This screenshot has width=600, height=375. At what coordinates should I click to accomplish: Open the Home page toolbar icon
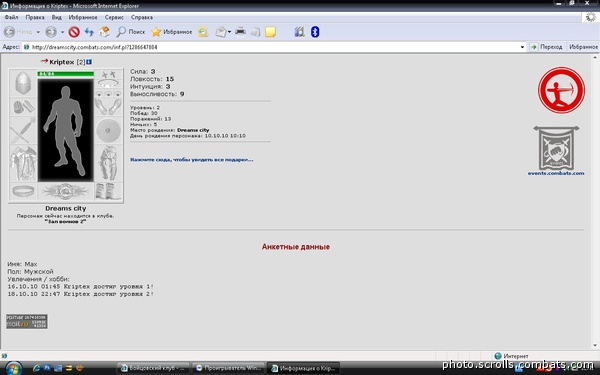104,32
